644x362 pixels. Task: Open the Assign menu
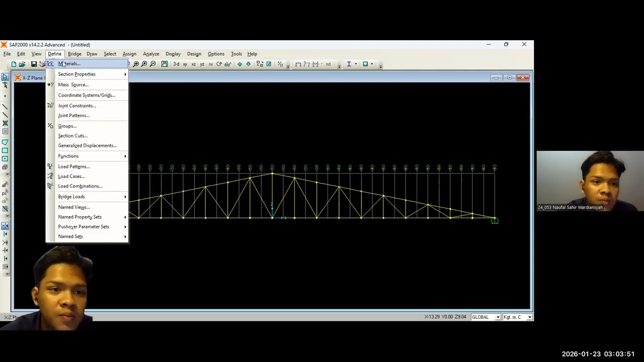pos(129,54)
